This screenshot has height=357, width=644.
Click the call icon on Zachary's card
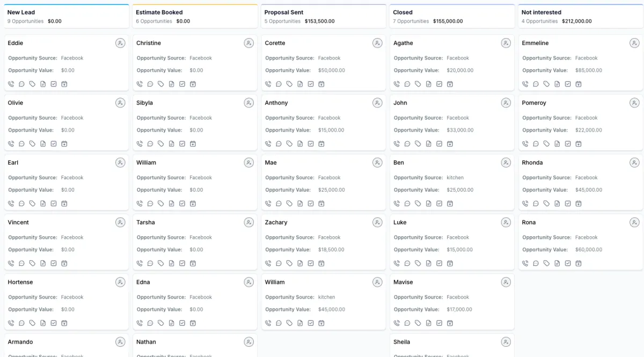[268, 264]
